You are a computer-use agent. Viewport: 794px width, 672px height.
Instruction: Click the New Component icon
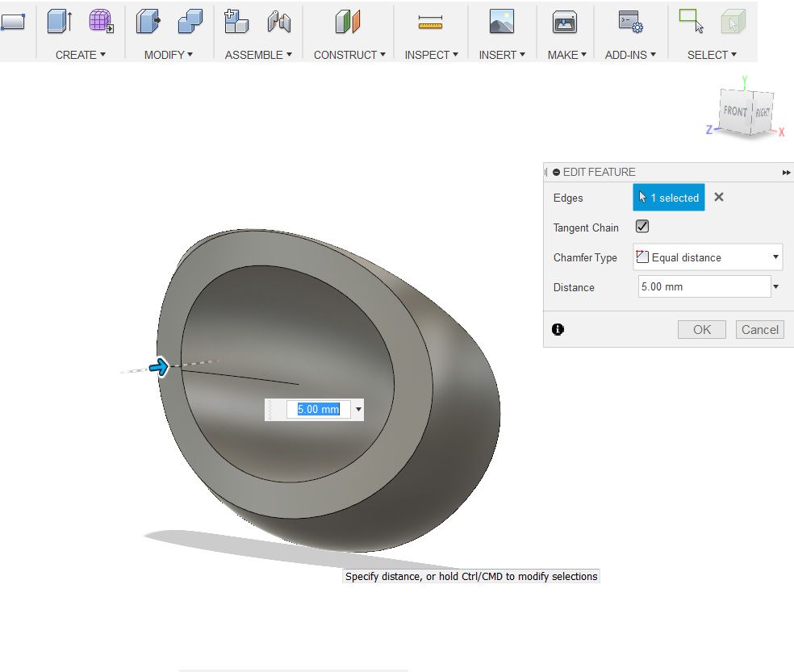[236, 22]
